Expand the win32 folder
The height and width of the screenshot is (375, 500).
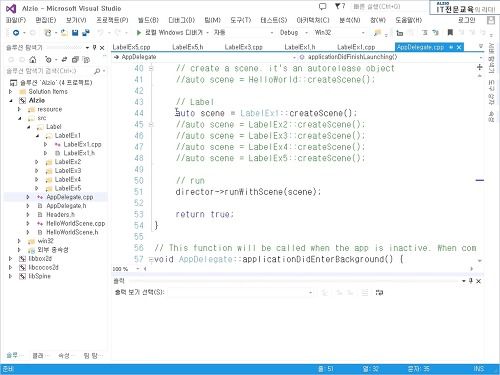coord(19,241)
